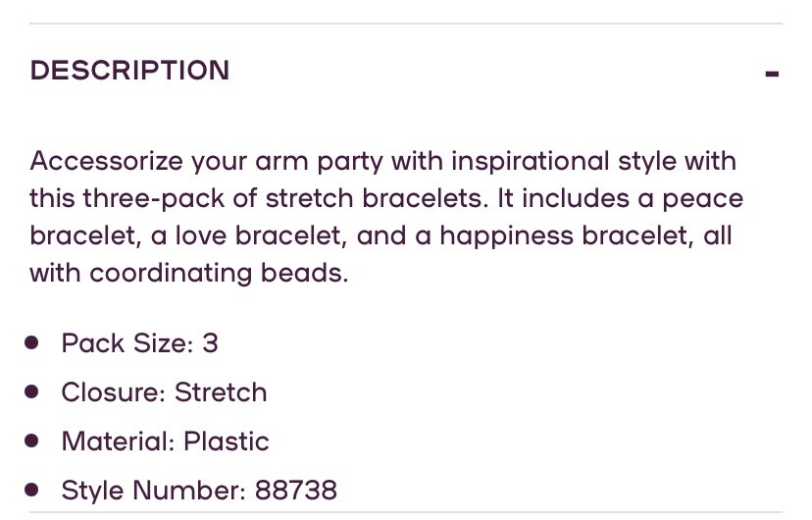The image size is (812, 520).
Task: Select the 'Closure: Stretch' list item
Action: point(164,392)
